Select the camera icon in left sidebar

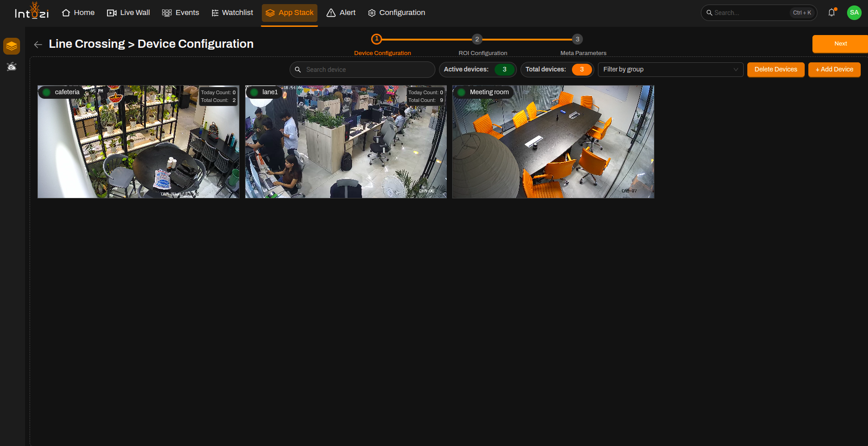12,66
